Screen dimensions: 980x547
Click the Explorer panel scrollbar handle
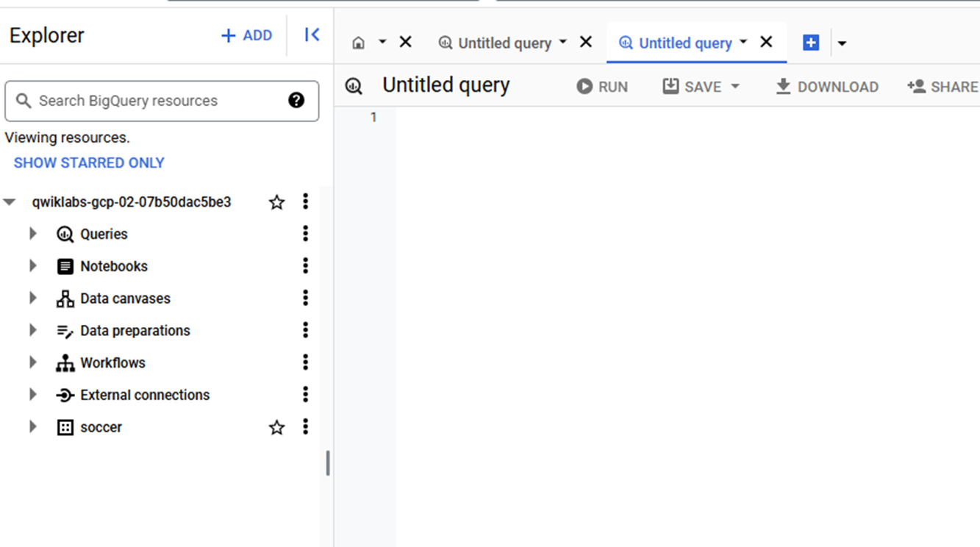pos(328,463)
